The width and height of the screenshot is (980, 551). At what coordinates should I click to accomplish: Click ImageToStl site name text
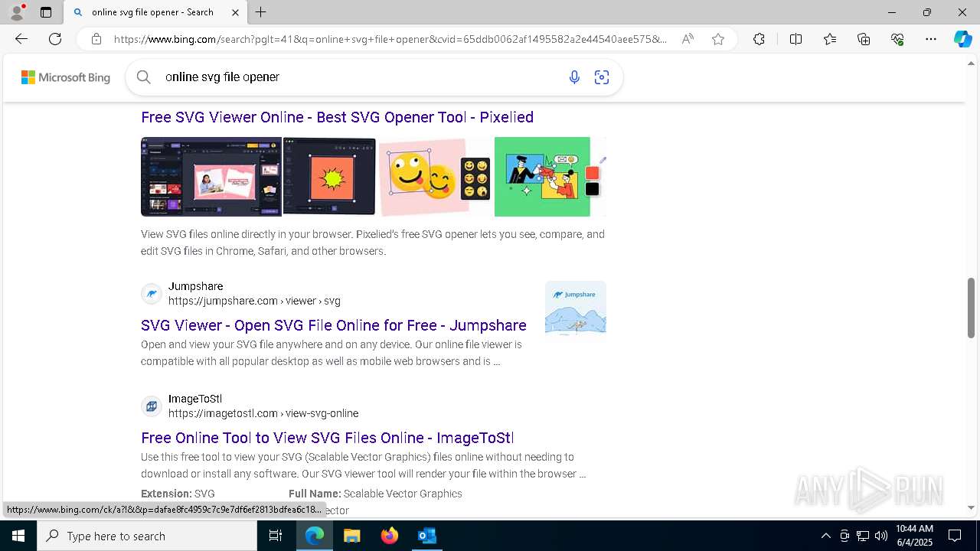(x=195, y=399)
